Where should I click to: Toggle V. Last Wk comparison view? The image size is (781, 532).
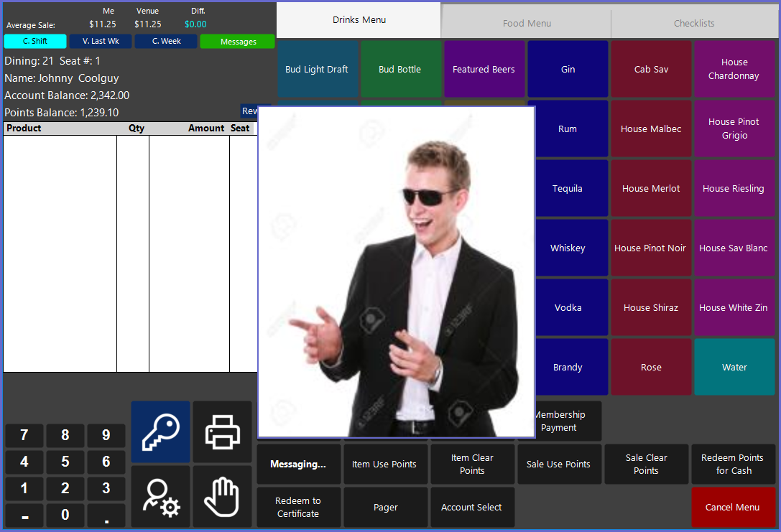tap(101, 42)
